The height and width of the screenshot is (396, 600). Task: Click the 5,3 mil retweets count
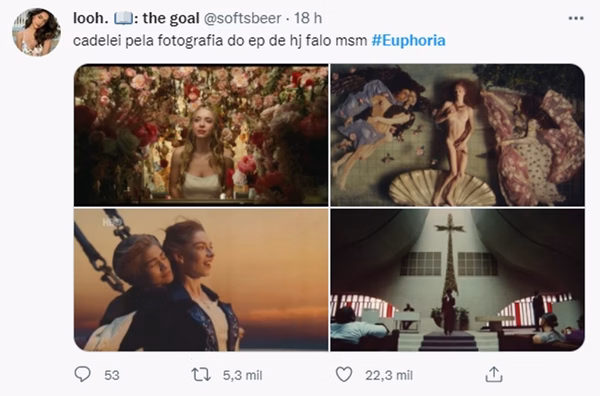coord(243,375)
